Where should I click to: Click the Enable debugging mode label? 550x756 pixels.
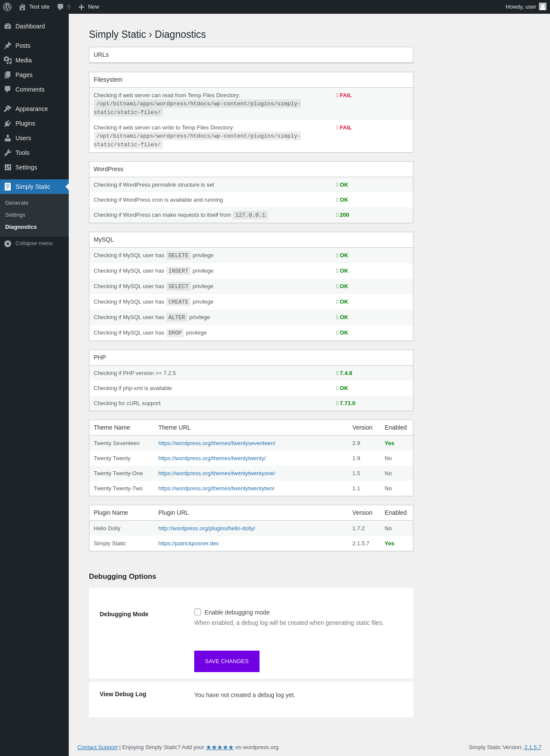(x=237, y=612)
